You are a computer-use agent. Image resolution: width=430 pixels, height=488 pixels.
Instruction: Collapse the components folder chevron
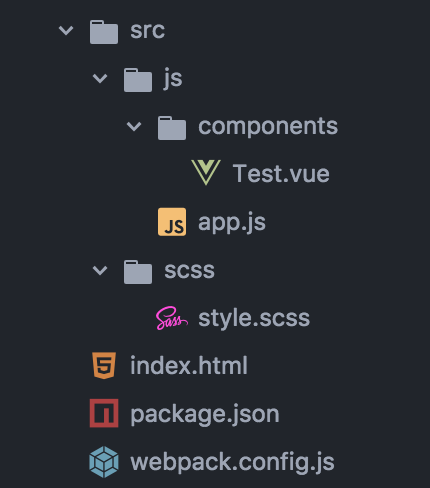tap(134, 127)
